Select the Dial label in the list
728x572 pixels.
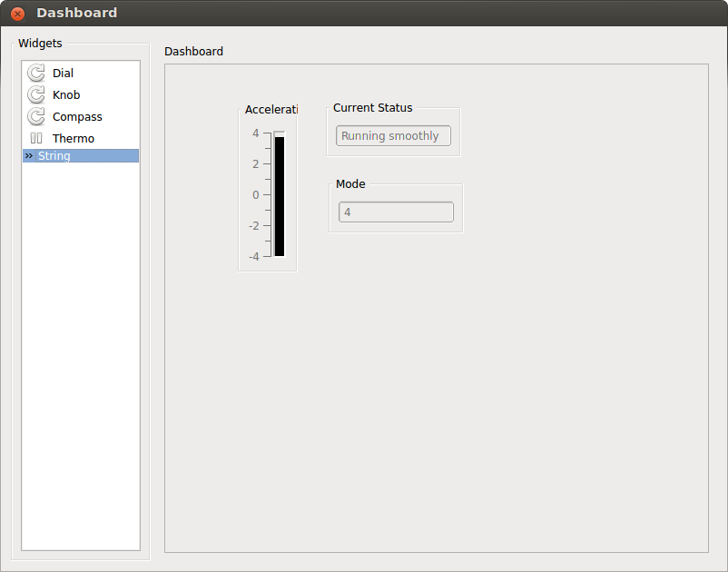[63, 73]
